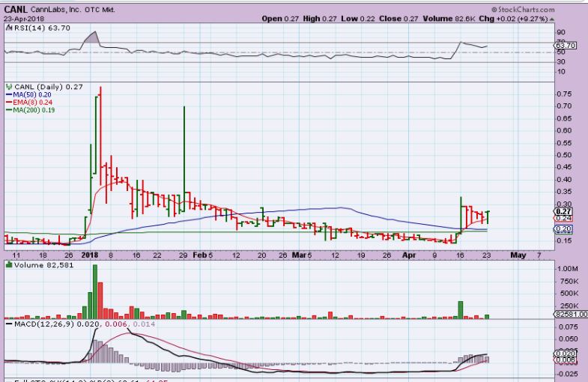Click the 0.075 MACD axis label

[x=568, y=327]
